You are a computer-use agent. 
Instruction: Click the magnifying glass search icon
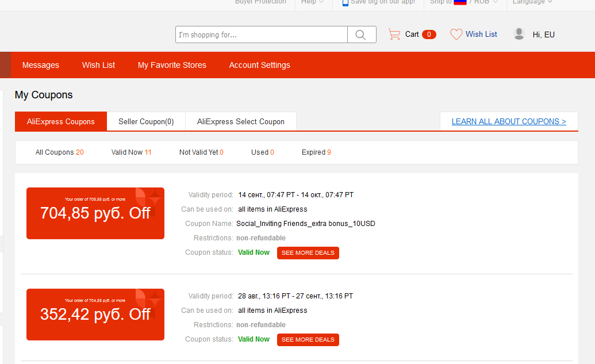coord(361,35)
